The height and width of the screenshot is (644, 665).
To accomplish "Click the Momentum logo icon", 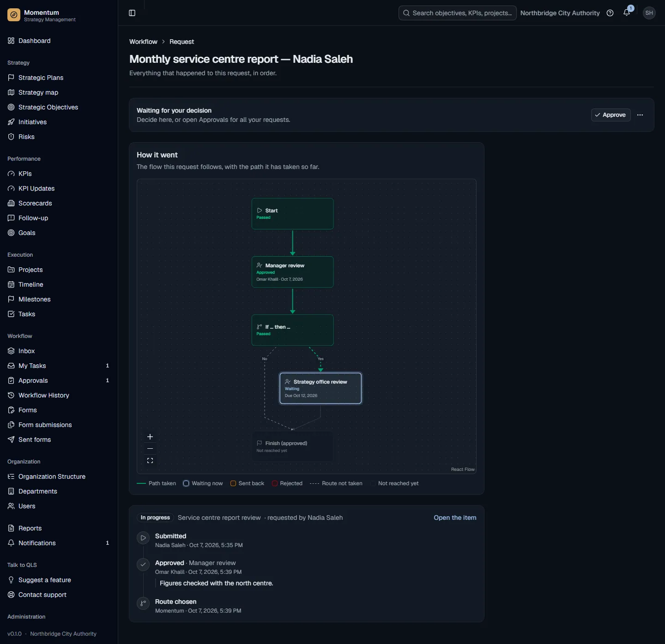I will [x=14, y=15].
